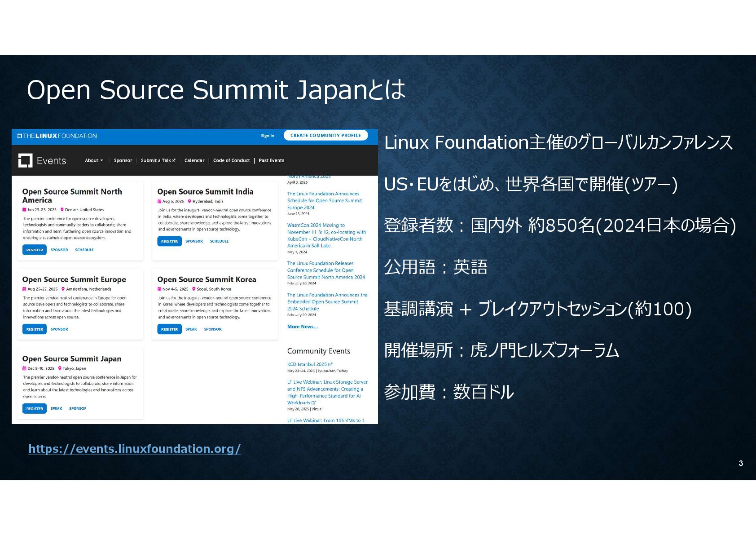
Task: Click the line 参加費：数百ドル
Action: click(449, 392)
